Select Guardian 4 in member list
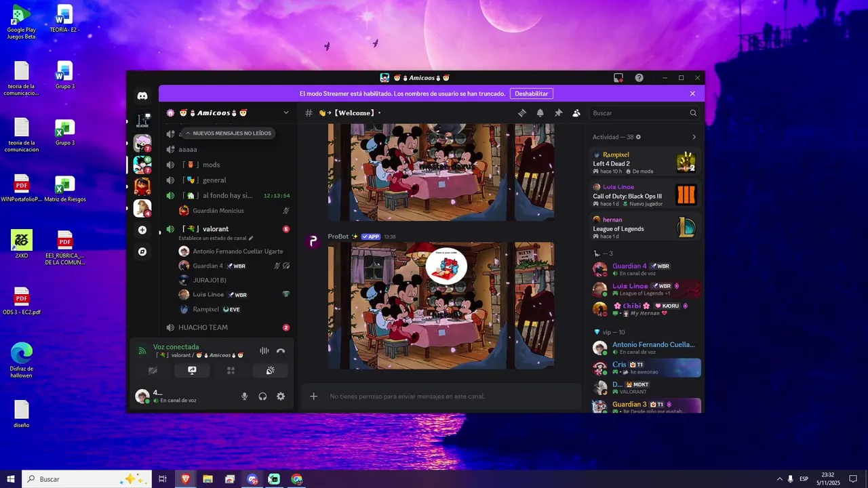The width and height of the screenshot is (868, 488). click(644, 269)
